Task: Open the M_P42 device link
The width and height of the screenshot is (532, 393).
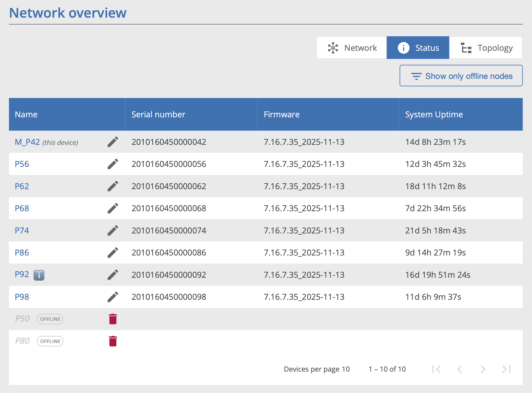Action: 27,142
